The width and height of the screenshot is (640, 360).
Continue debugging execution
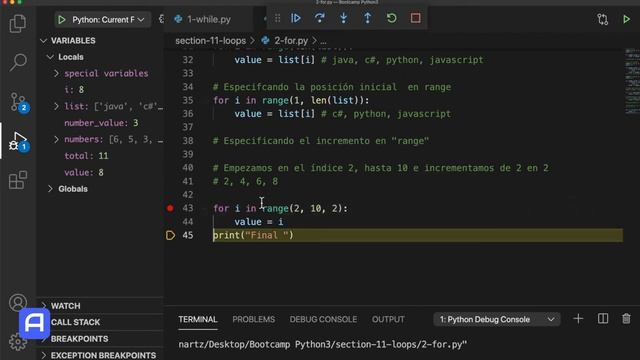[x=296, y=18]
